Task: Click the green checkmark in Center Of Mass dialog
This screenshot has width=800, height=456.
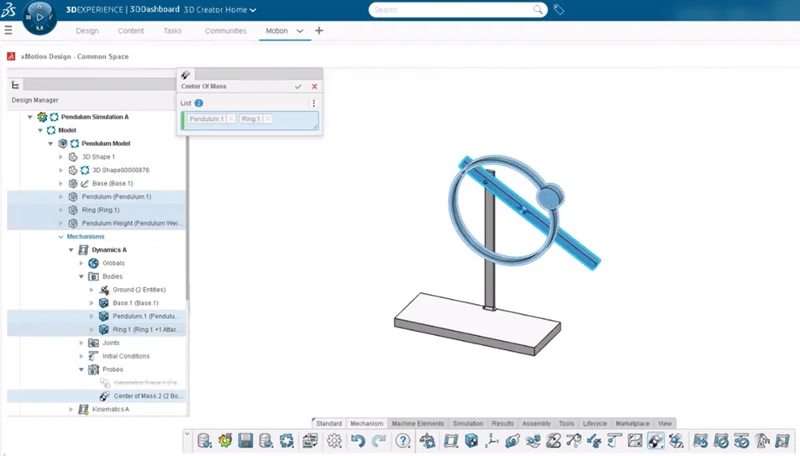Action: [x=298, y=87]
